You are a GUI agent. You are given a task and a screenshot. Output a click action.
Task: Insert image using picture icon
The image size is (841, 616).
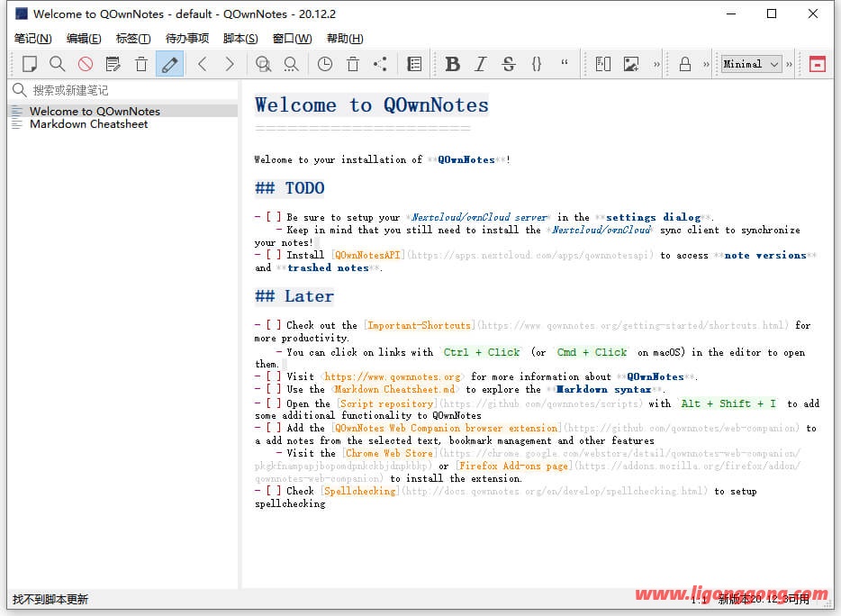click(630, 64)
